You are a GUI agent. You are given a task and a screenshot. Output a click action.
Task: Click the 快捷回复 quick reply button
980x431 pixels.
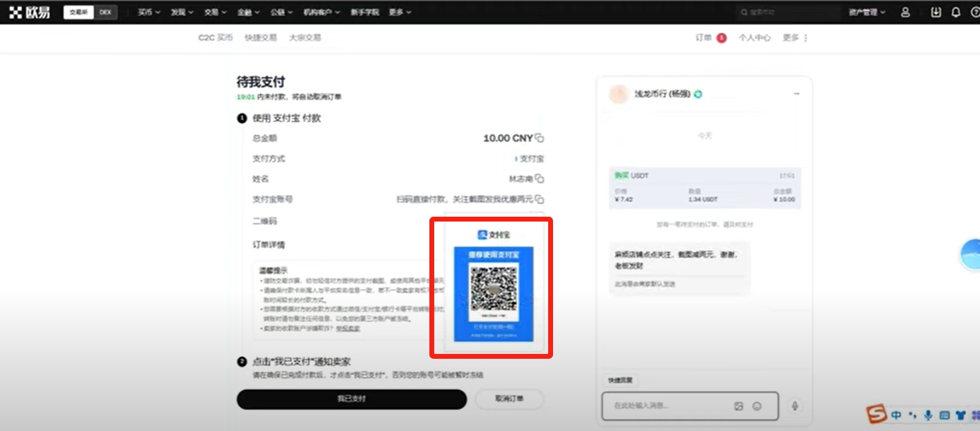620,380
